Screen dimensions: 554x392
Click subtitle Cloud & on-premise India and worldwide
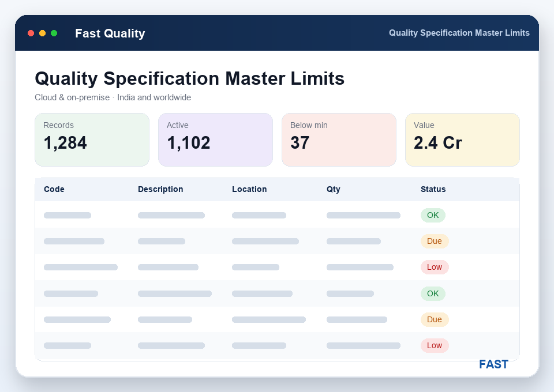[113, 97]
